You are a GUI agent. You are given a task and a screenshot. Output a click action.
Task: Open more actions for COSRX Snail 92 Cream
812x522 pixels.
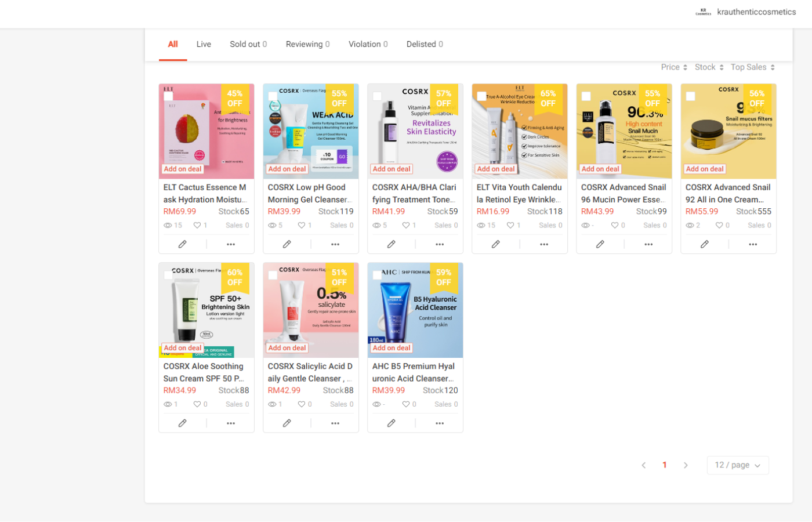753,244
